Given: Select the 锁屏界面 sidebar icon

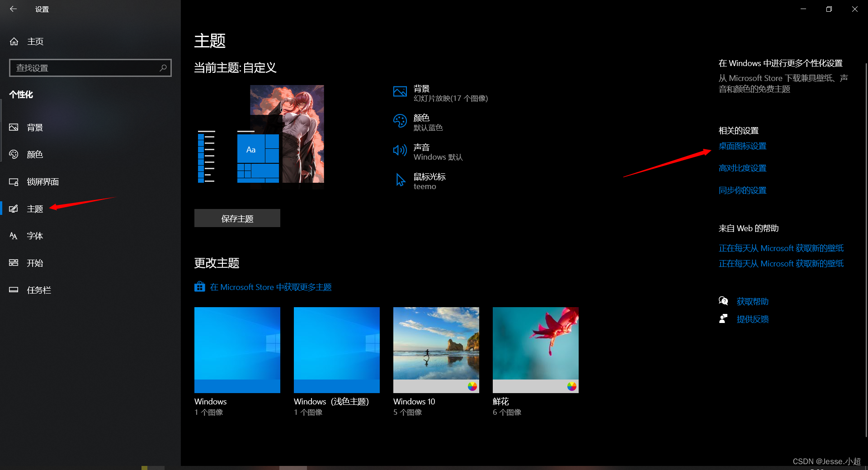Looking at the screenshot, I should click(x=14, y=182).
